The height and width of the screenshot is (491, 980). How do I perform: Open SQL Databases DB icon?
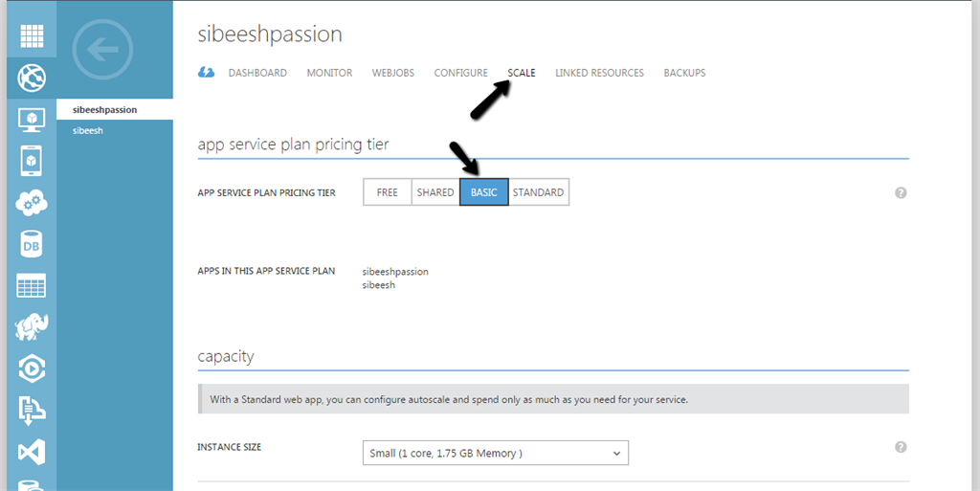32,244
